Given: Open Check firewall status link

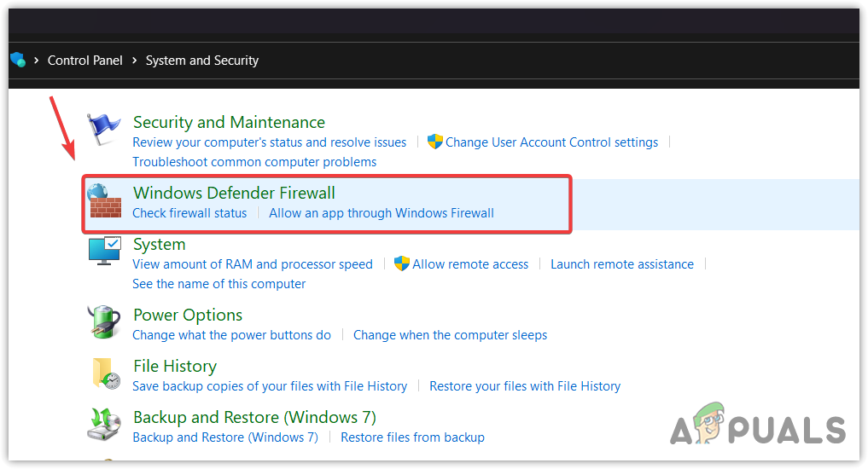Looking at the screenshot, I should 189,213.
